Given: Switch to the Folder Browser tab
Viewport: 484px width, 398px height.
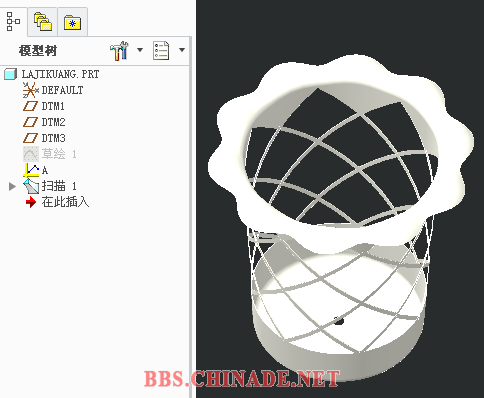Looking at the screenshot, I should [43, 22].
